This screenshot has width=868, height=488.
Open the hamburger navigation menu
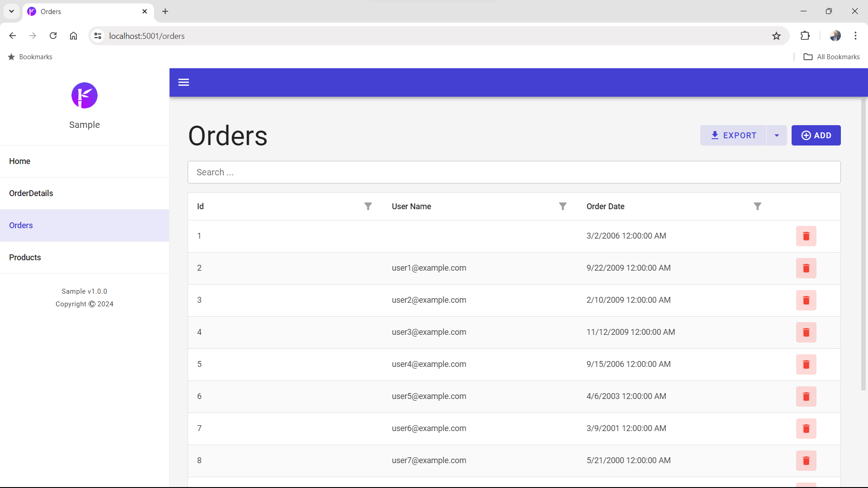coord(184,82)
